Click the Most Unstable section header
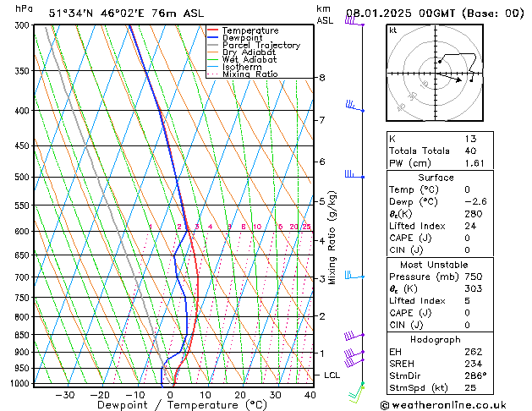The height and width of the screenshot is (411, 532). [x=435, y=265]
